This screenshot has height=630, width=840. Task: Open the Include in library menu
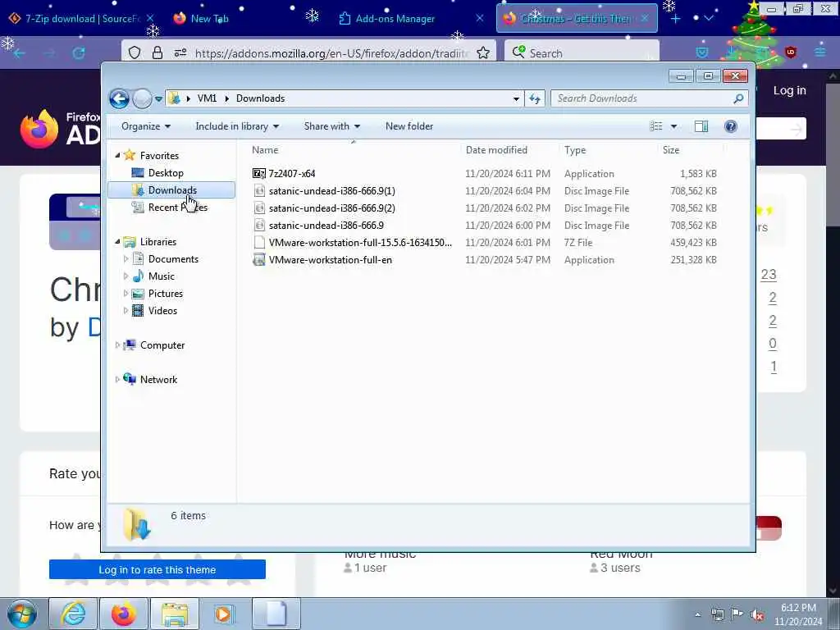point(237,126)
